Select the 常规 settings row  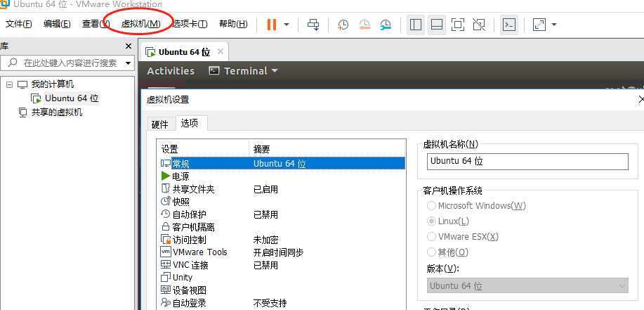coord(282,164)
